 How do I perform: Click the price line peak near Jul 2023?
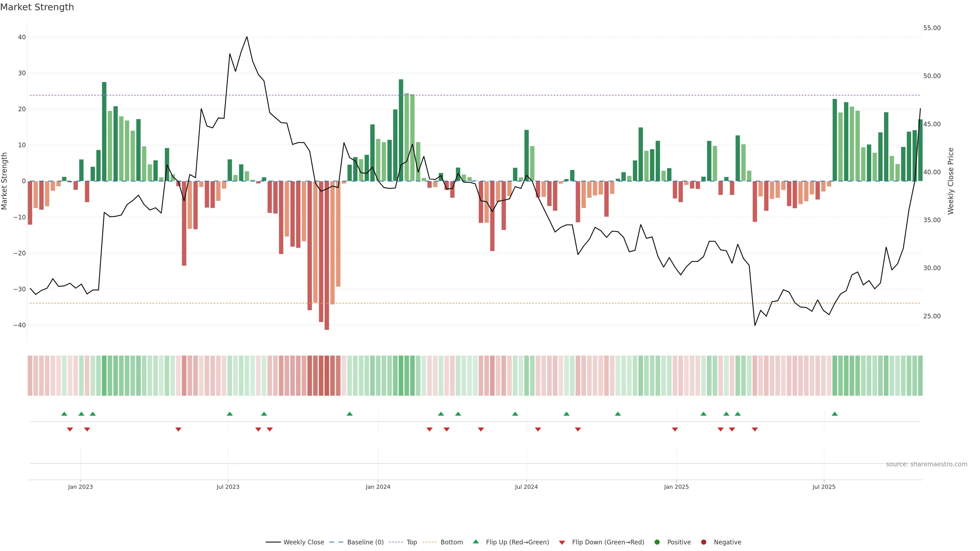(x=247, y=37)
